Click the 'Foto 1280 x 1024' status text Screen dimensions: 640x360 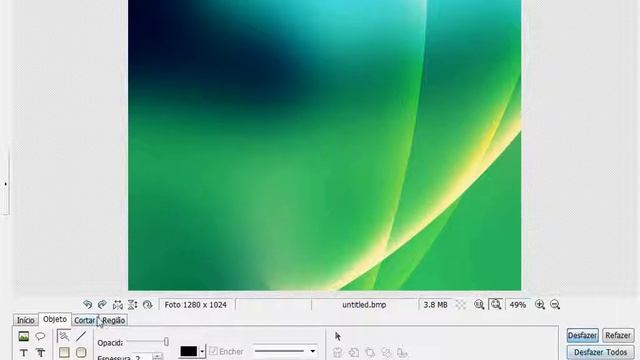[196, 305]
